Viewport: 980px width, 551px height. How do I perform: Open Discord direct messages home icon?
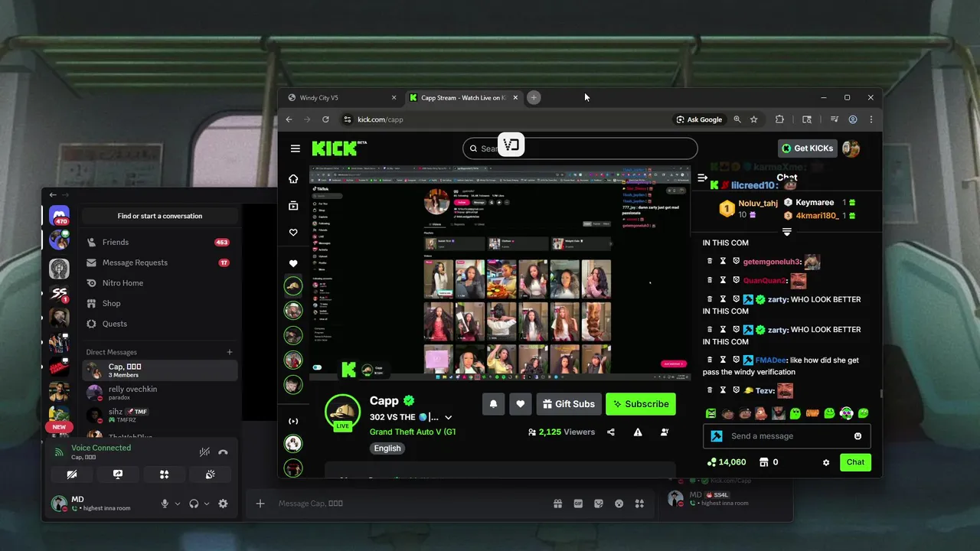click(59, 217)
